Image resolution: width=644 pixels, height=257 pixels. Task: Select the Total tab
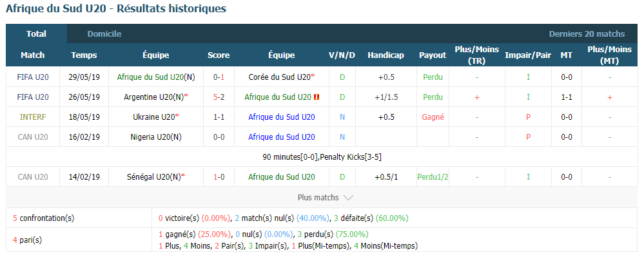tap(37, 34)
